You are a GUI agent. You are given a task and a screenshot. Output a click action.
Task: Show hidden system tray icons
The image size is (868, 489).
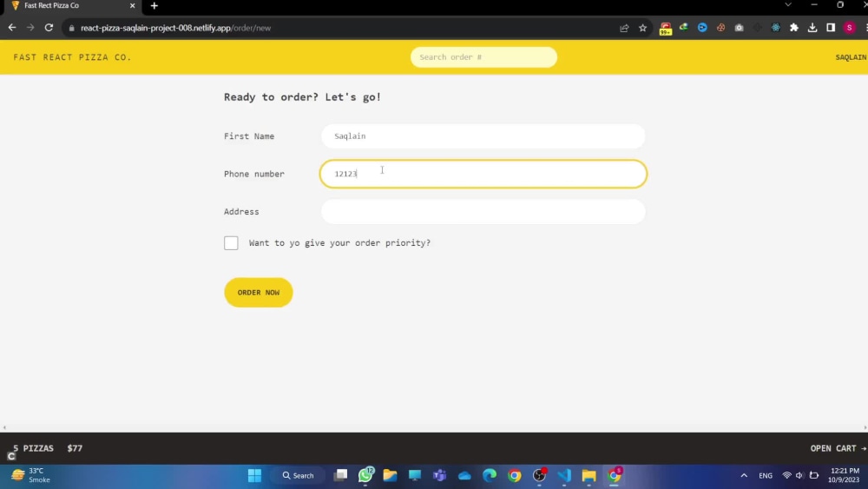744,475
